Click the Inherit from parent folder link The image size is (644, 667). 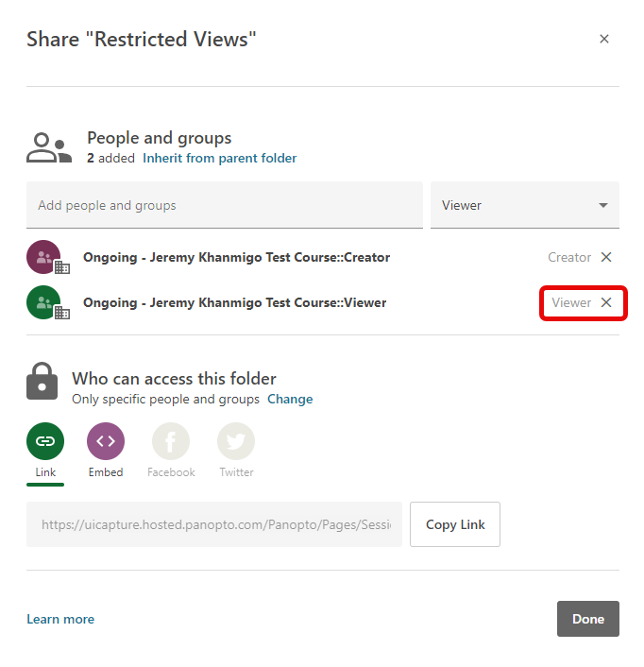(x=219, y=159)
